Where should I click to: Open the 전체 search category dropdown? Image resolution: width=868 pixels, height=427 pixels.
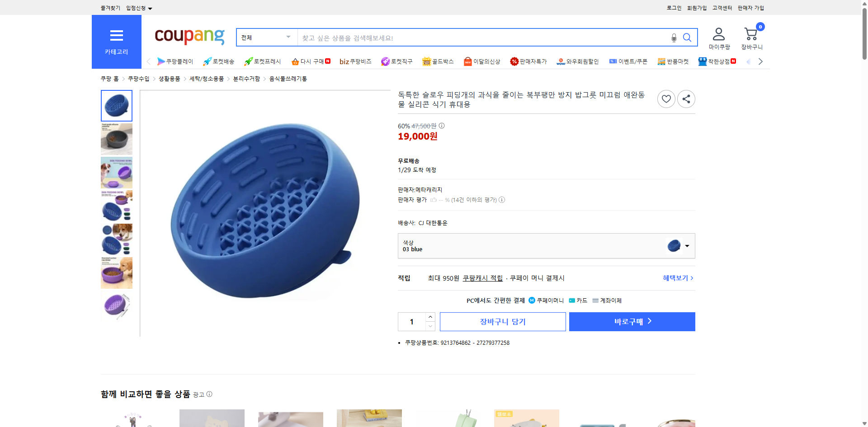tap(266, 38)
